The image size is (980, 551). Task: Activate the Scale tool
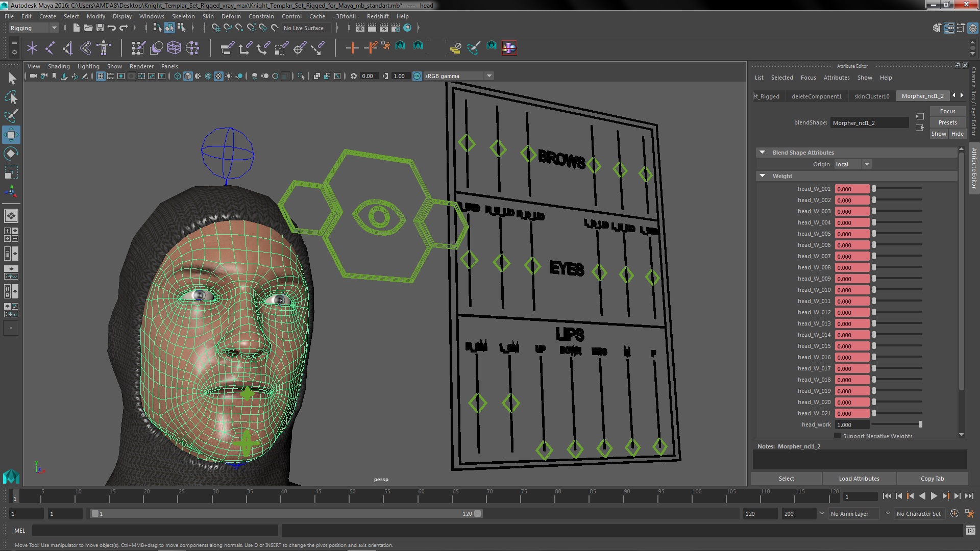tap(11, 172)
